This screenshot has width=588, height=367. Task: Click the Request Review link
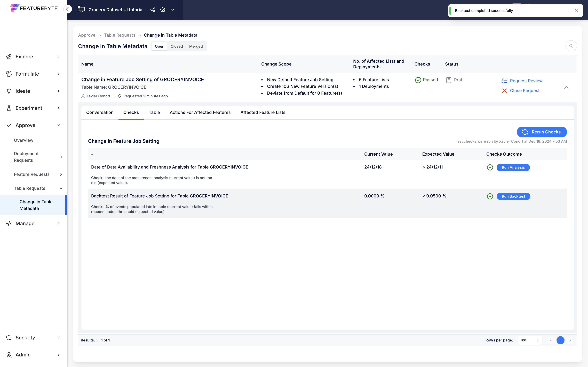coord(526,81)
